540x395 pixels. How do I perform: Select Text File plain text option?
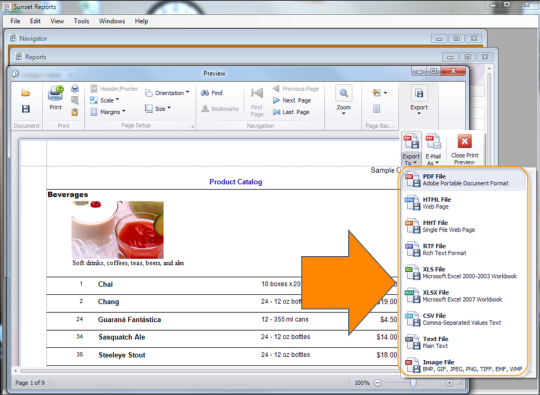point(464,342)
